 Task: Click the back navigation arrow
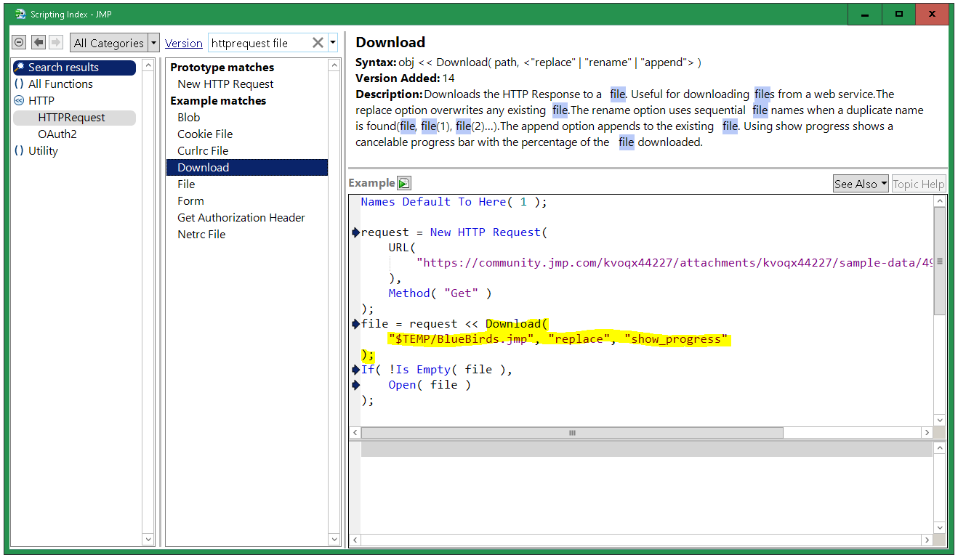38,43
